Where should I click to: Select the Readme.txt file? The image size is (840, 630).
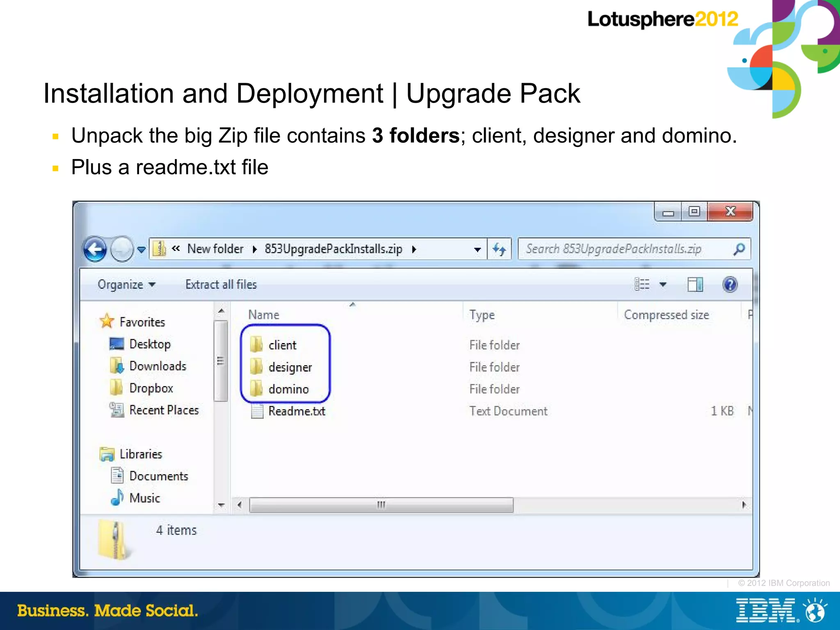click(297, 411)
